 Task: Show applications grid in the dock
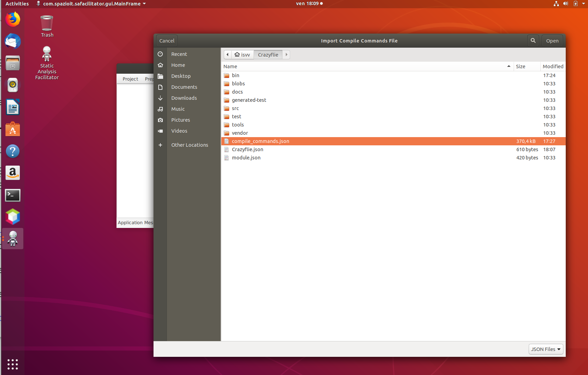tap(13, 364)
